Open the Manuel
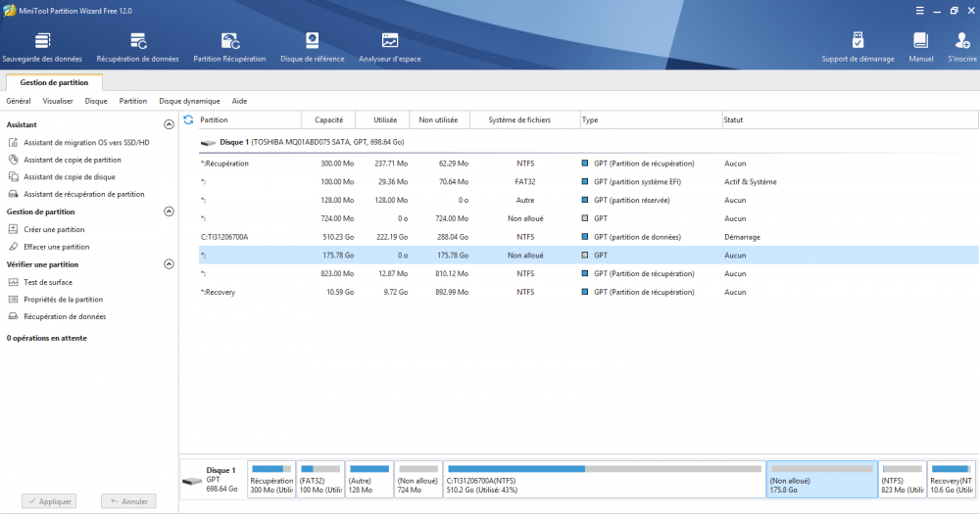 (920, 47)
